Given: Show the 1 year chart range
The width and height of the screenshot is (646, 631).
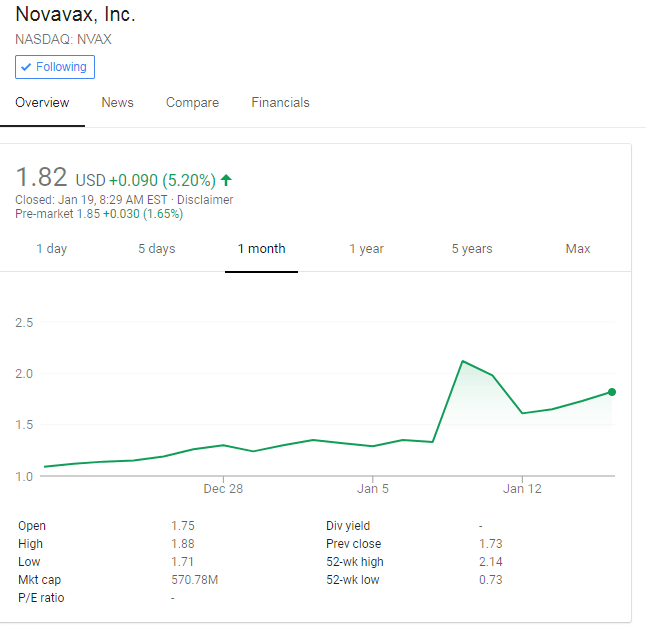Looking at the screenshot, I should pyautogui.click(x=366, y=249).
